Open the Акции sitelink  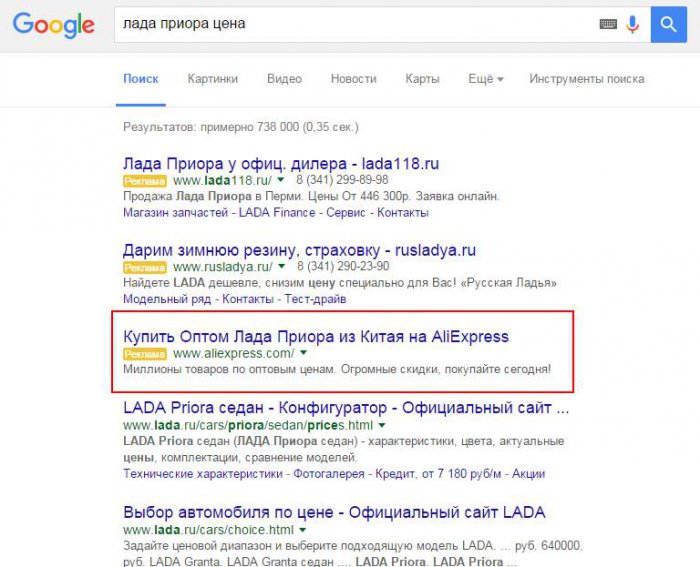coord(529,474)
